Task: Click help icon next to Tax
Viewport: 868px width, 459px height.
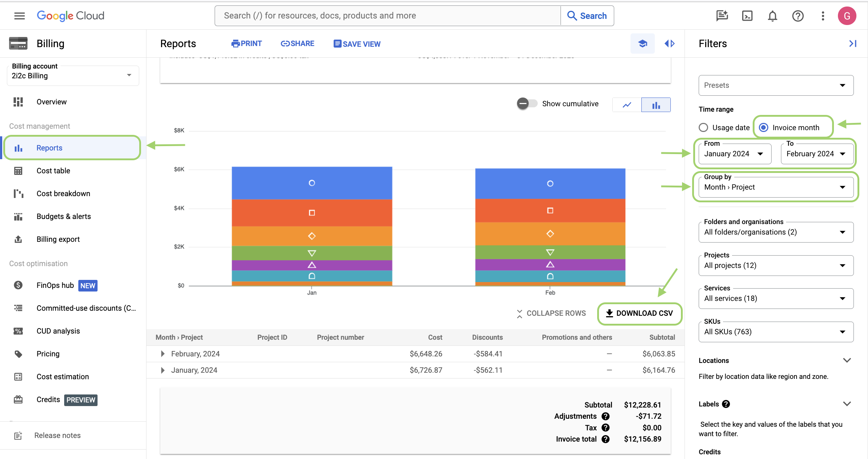Action: tap(605, 428)
